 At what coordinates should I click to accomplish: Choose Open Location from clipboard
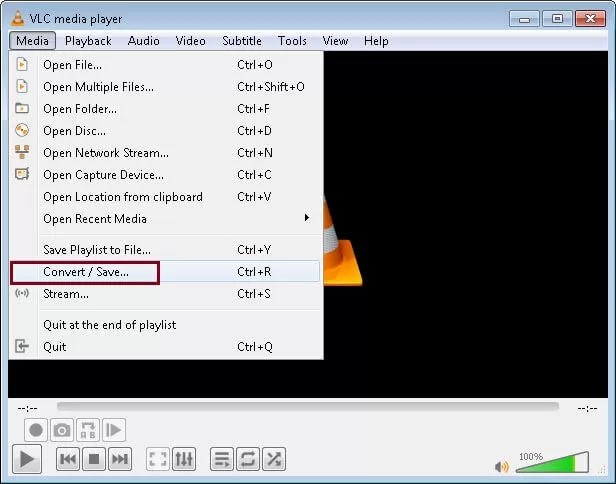point(165,197)
